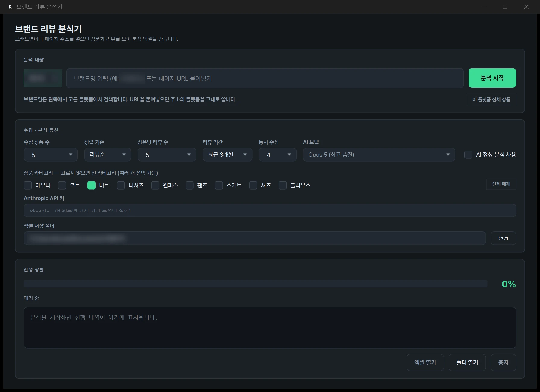Toggle the 팬츠 category checkbox
This screenshot has height=392, width=540.
point(190,185)
